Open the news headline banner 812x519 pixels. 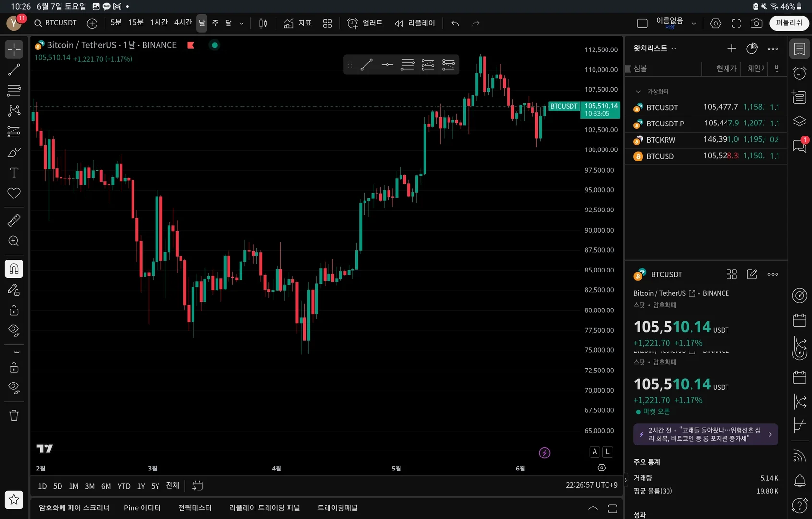tap(705, 434)
